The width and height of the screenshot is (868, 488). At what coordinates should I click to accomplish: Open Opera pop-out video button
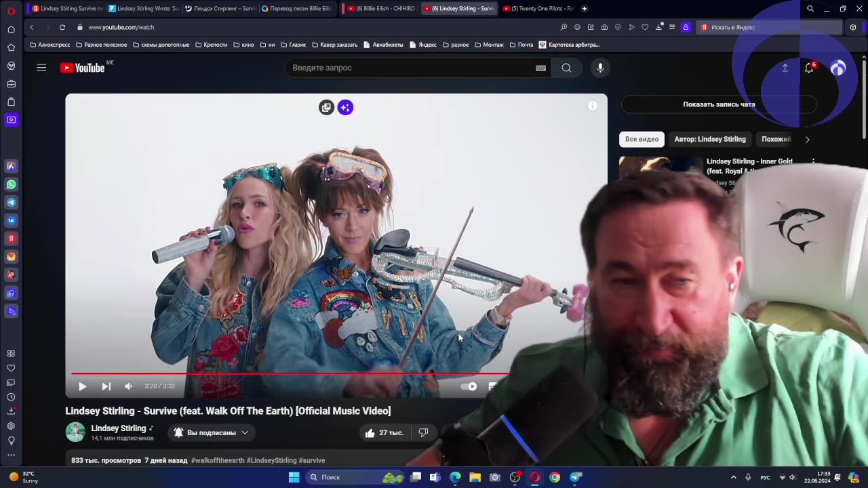[x=326, y=107]
